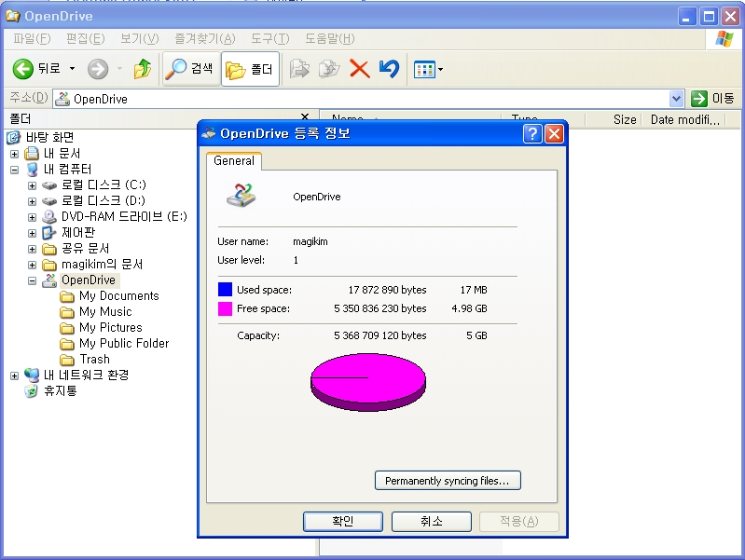Expand the Shared Documents (공유 문서) node
This screenshot has height=560, width=745.
click(x=32, y=249)
